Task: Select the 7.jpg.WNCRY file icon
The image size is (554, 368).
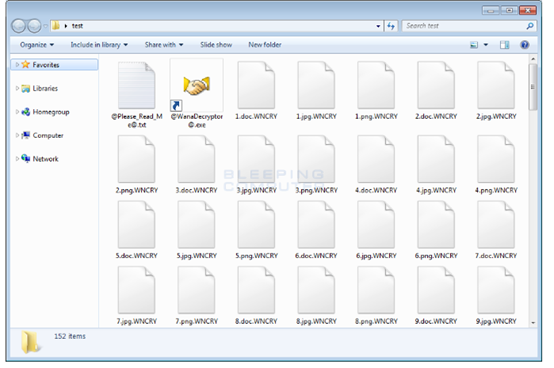Action: pyautogui.click(x=137, y=290)
